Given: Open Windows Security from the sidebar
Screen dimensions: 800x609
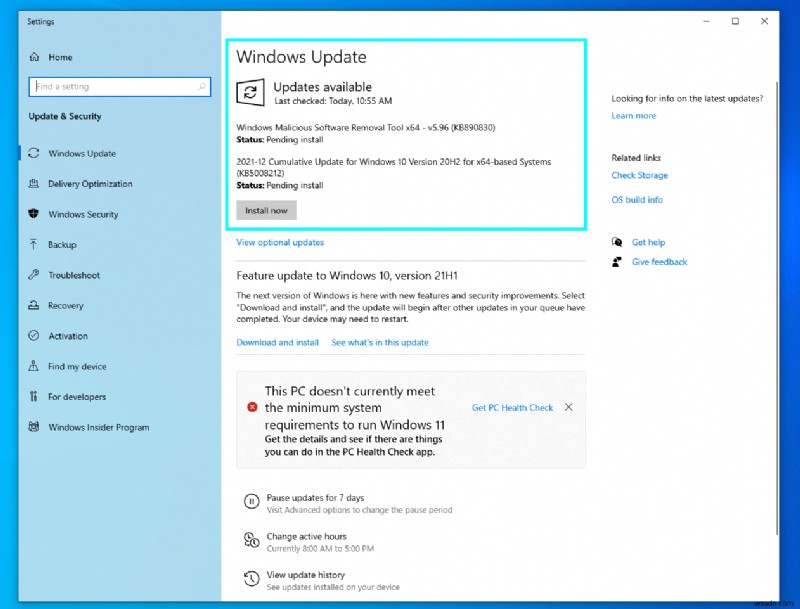Looking at the screenshot, I should [x=34, y=214].
